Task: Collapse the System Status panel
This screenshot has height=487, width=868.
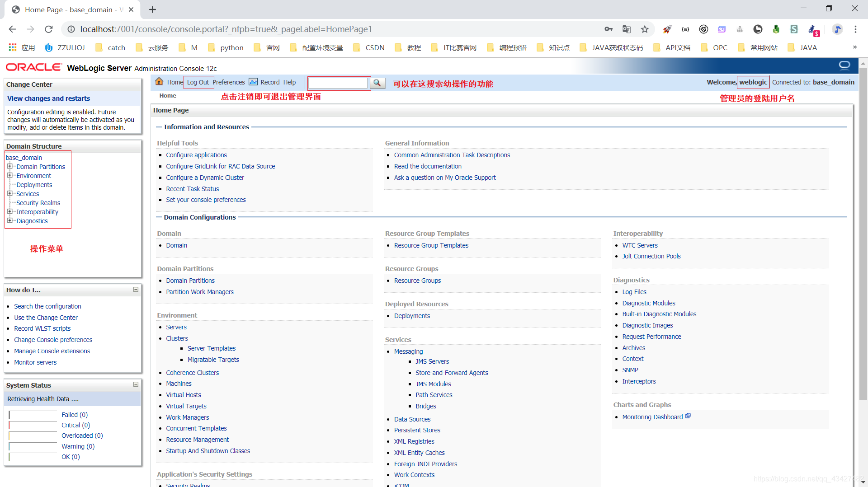Action: [x=136, y=384]
